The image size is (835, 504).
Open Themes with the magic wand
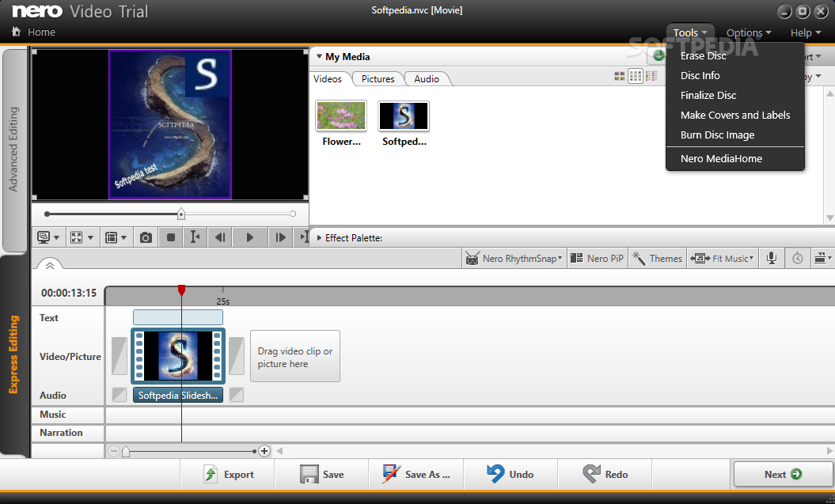[657, 259]
